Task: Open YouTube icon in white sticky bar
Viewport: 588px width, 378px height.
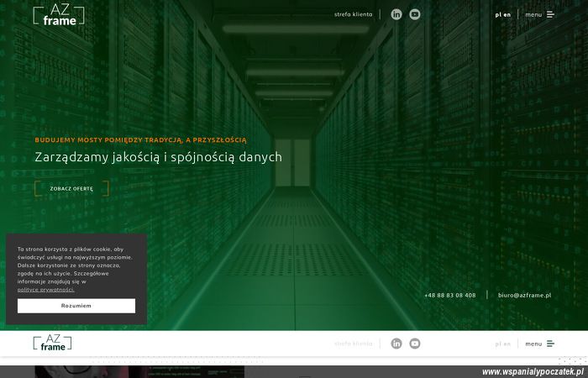Action: tap(415, 344)
